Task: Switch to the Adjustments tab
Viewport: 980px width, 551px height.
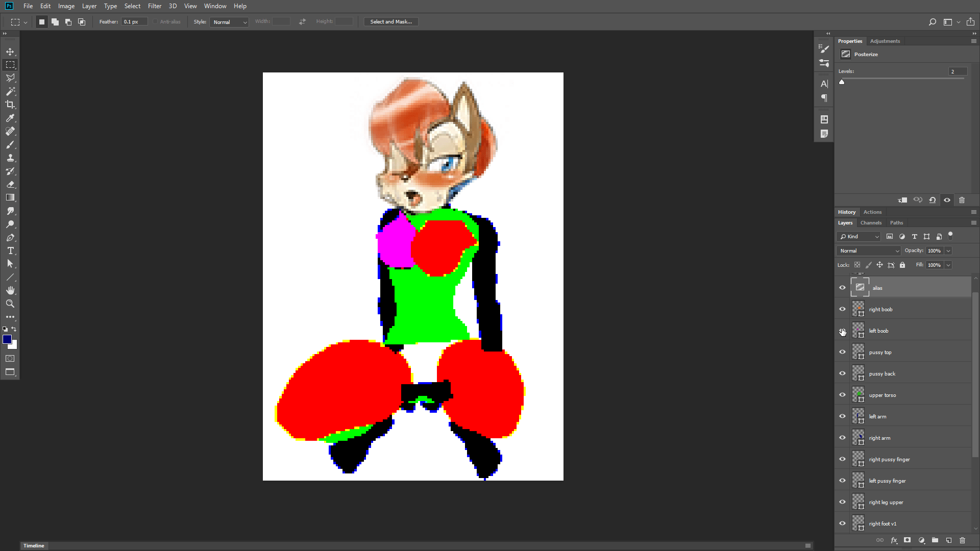Action: 885,41
